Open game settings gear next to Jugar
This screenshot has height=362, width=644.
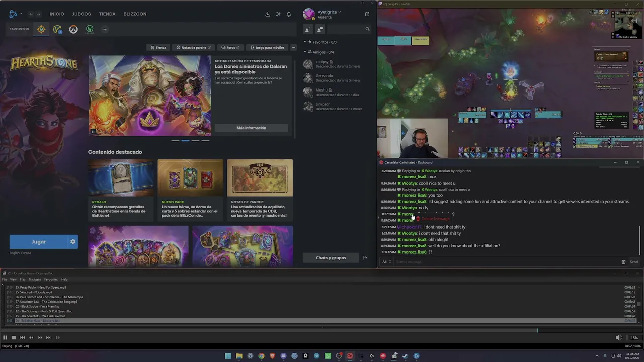point(73,242)
